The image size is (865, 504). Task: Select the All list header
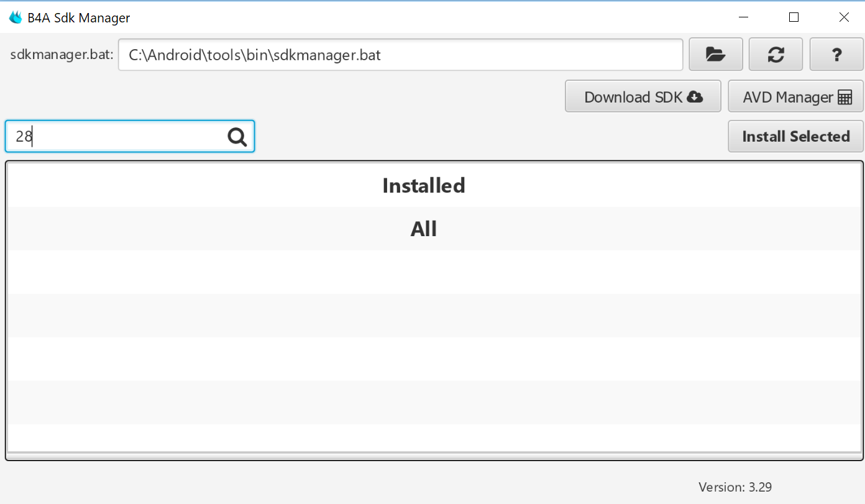[424, 229]
